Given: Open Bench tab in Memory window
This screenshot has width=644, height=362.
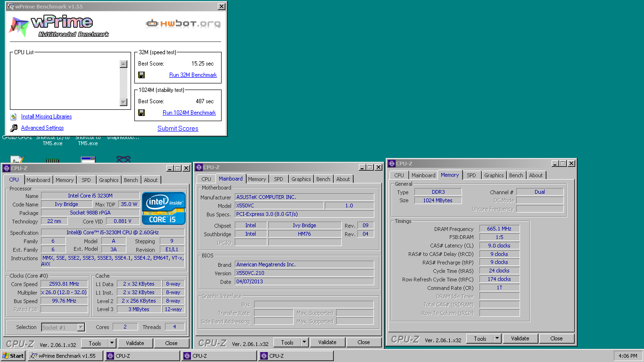Looking at the screenshot, I should 516,175.
